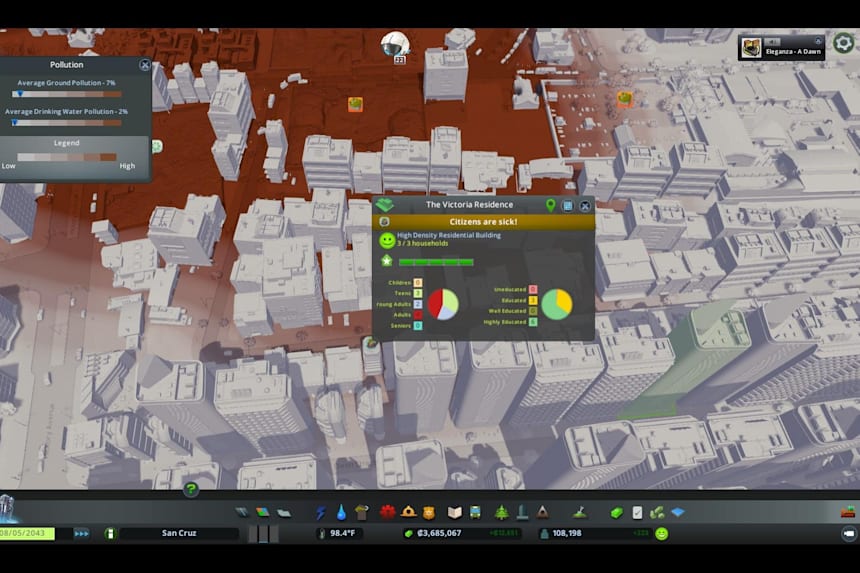This screenshot has width=860, height=573.
Task: Open the Police badge menu
Action: [428, 512]
